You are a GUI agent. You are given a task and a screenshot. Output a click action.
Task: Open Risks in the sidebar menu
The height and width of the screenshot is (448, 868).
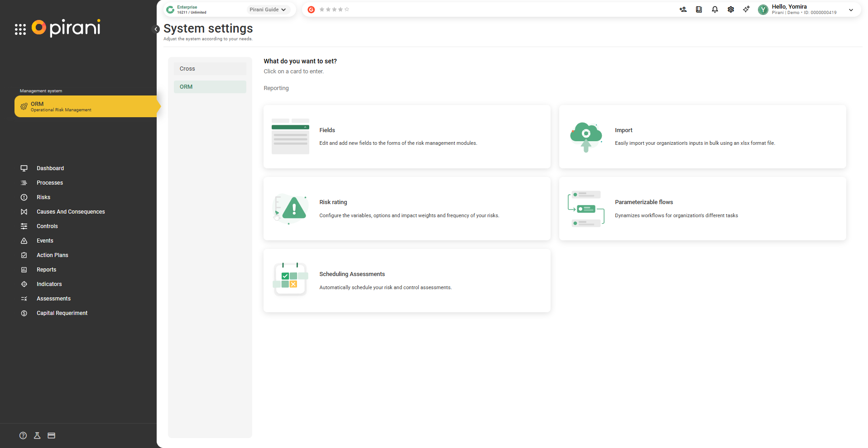point(43,197)
